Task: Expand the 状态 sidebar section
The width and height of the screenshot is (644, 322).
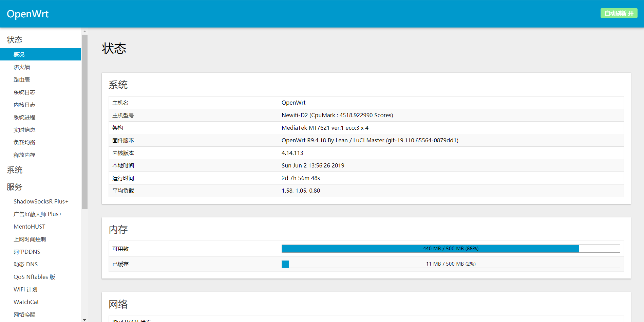Action: tap(15, 40)
